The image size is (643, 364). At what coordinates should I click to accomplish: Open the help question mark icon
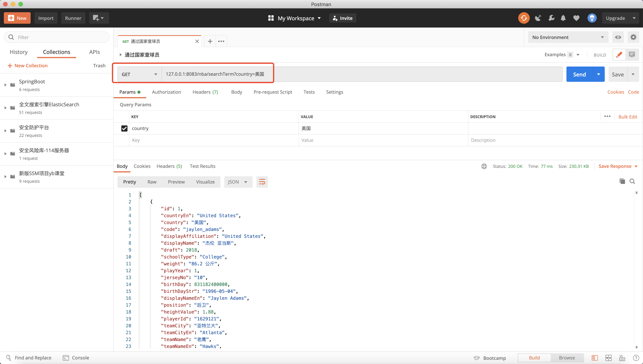[636, 358]
